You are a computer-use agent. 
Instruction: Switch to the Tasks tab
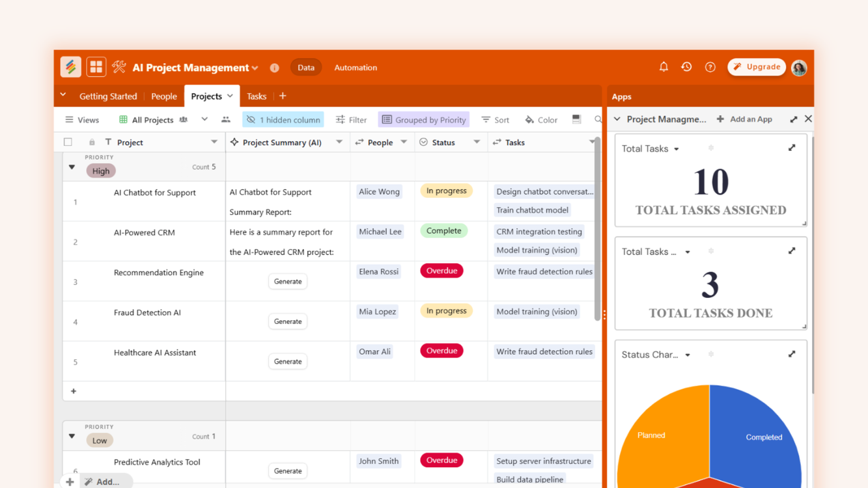point(256,96)
